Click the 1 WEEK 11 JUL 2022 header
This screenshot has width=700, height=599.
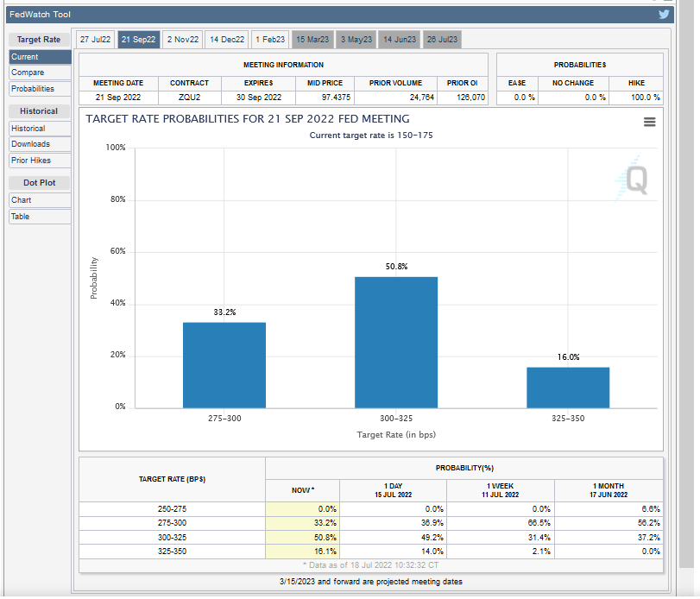500,490
